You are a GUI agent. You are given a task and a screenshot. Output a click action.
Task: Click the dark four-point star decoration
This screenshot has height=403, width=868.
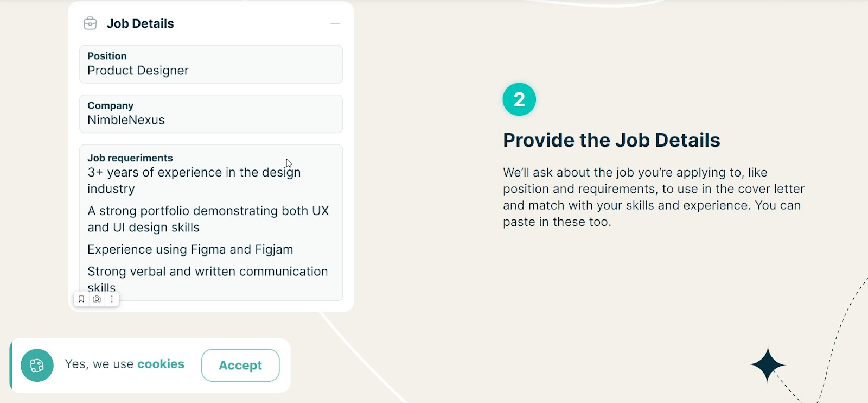[x=767, y=365]
